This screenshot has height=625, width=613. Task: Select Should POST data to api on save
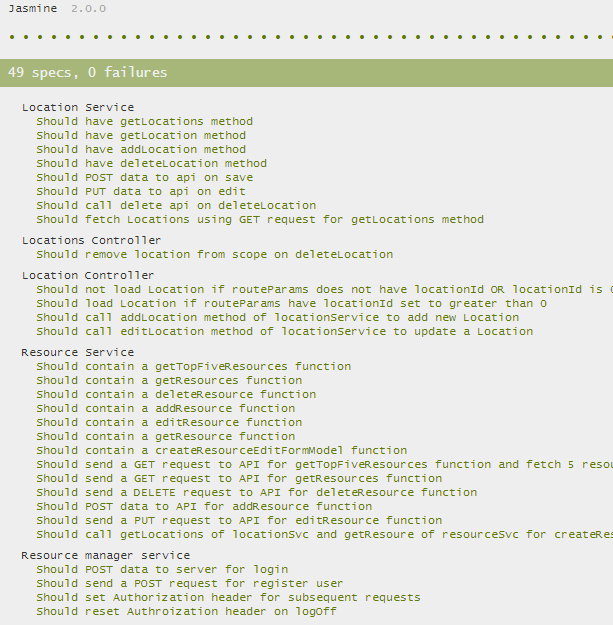point(145,177)
